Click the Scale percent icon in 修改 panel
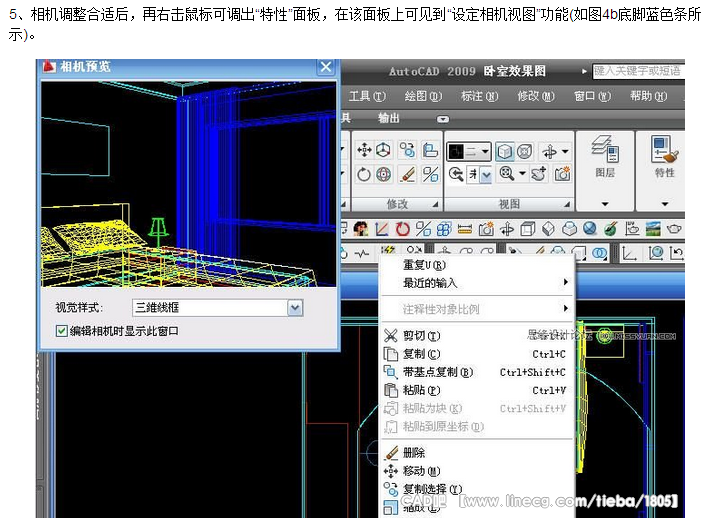The image size is (707, 518). click(x=430, y=174)
